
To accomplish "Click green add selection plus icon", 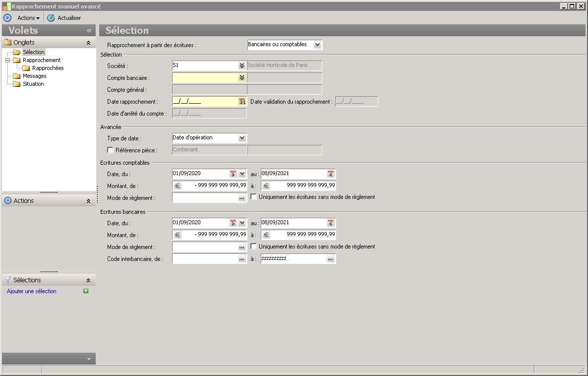I will tap(86, 291).
